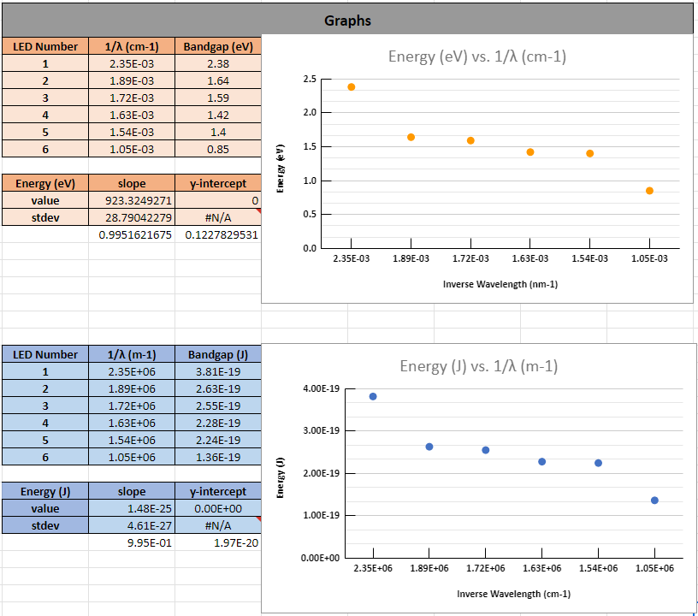Select the slope cell containing 923.3249271

[132, 200]
